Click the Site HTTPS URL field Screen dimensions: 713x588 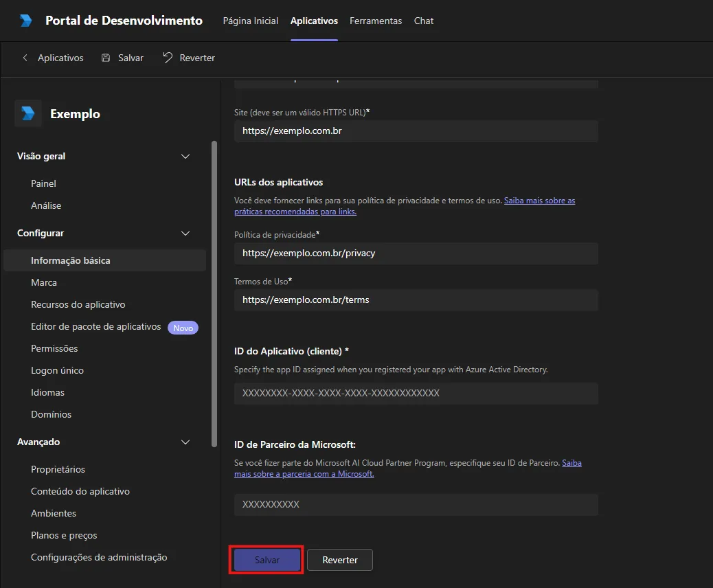416,131
